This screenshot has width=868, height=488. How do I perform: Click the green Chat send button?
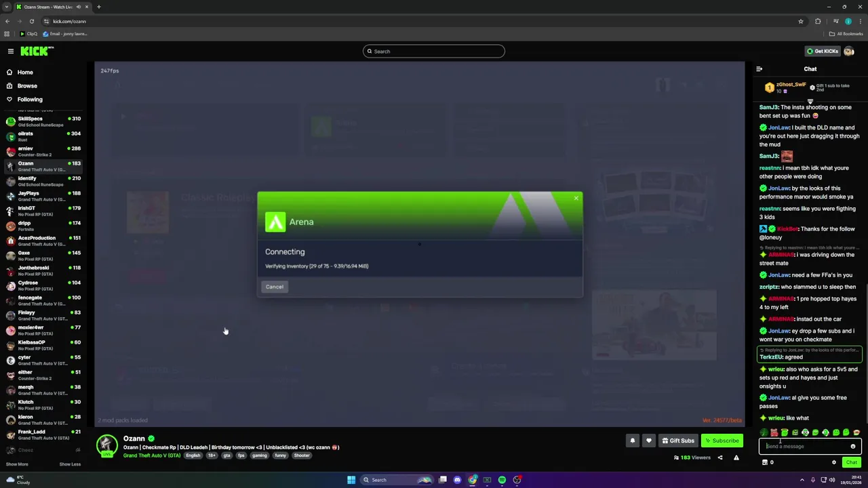tap(852, 462)
